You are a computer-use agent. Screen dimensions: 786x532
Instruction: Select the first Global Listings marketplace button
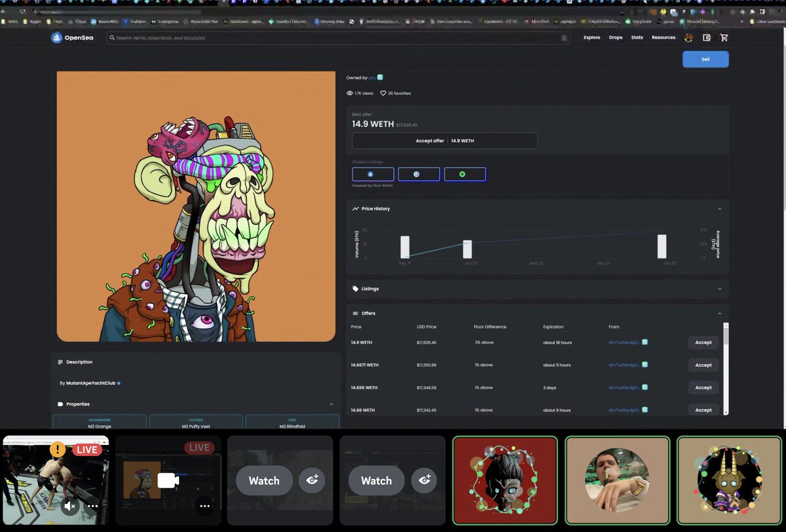pyautogui.click(x=373, y=174)
